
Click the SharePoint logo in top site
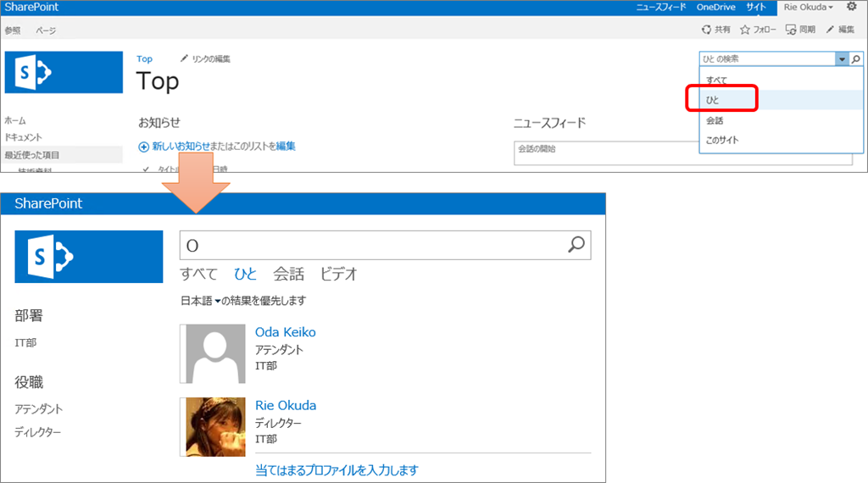click(x=64, y=73)
